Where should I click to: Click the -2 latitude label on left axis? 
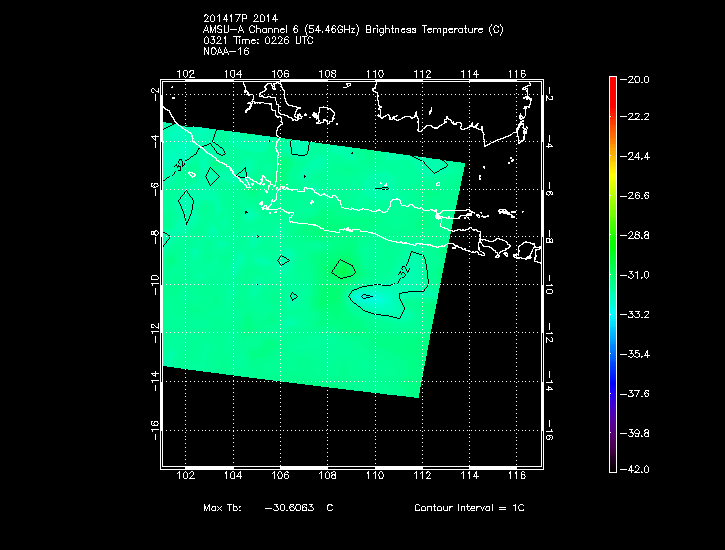153,92
